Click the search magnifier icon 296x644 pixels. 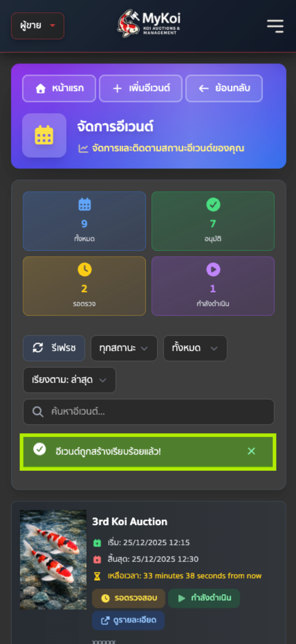click(x=37, y=411)
